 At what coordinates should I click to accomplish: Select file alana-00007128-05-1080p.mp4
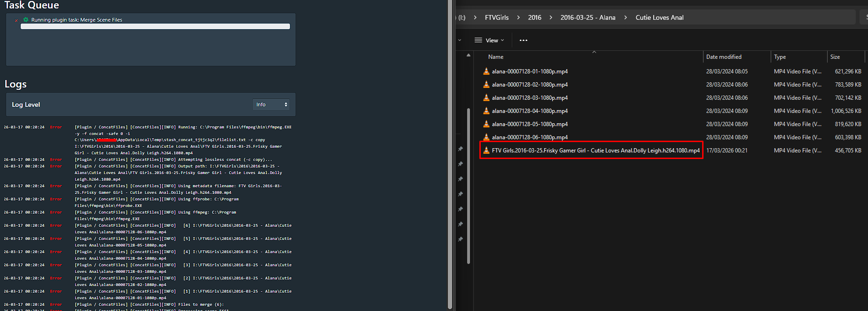530,124
